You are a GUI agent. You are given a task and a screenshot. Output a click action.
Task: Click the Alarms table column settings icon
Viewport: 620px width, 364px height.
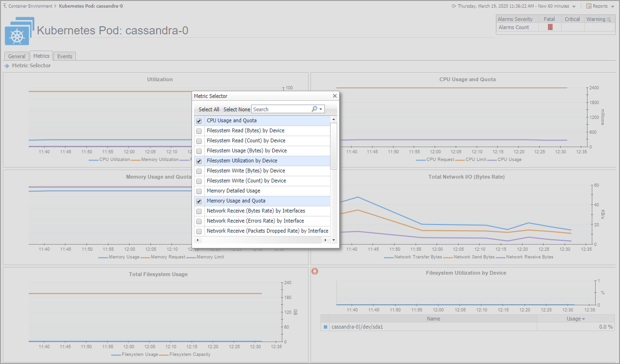tap(609, 20)
